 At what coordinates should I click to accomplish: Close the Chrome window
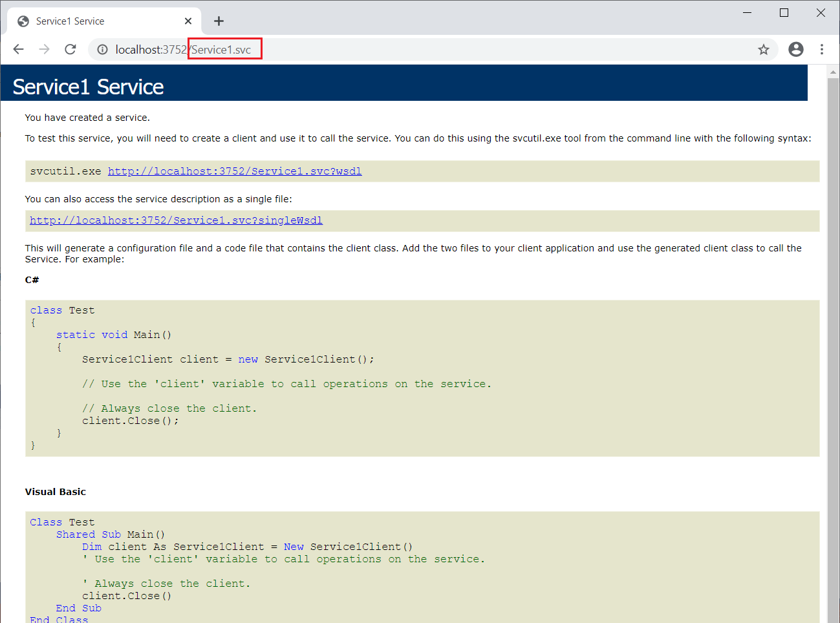click(821, 13)
